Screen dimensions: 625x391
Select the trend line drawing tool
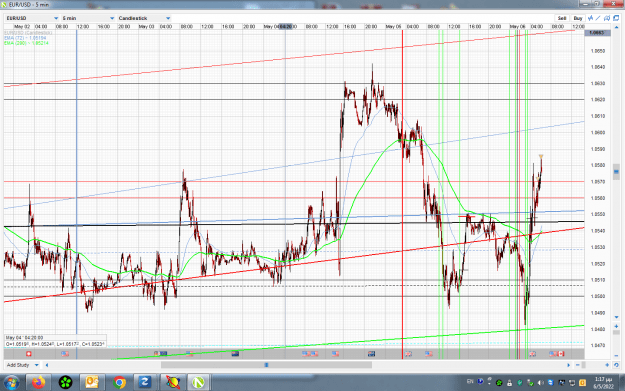tap(598, 18)
